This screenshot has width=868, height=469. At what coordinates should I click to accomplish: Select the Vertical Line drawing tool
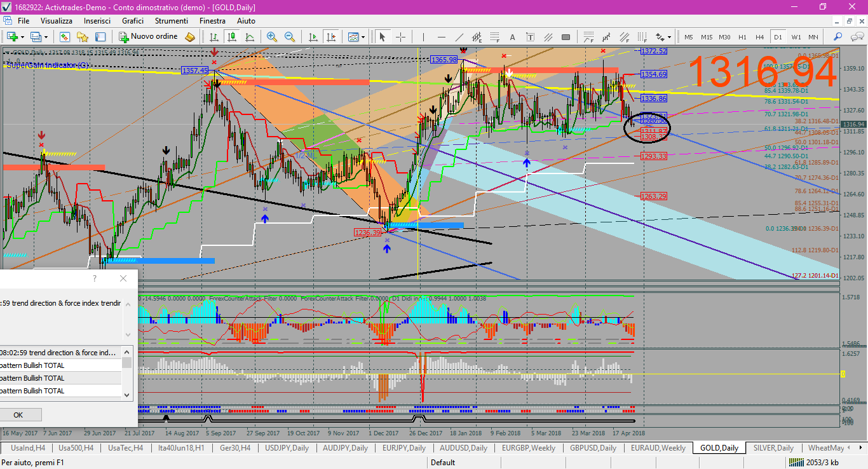[423, 37]
